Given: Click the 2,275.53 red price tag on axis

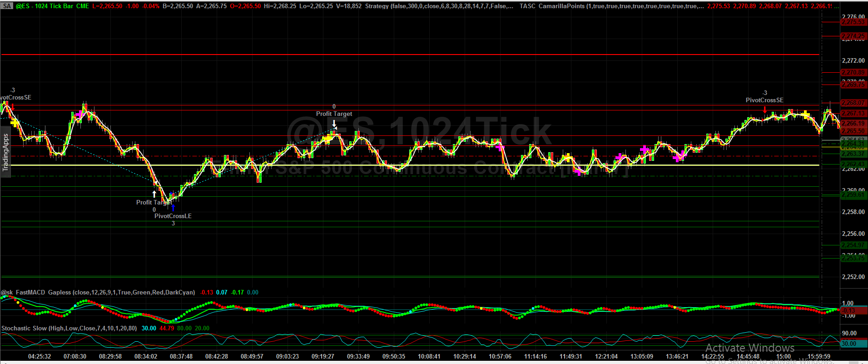Looking at the screenshot, I should tap(853, 22).
